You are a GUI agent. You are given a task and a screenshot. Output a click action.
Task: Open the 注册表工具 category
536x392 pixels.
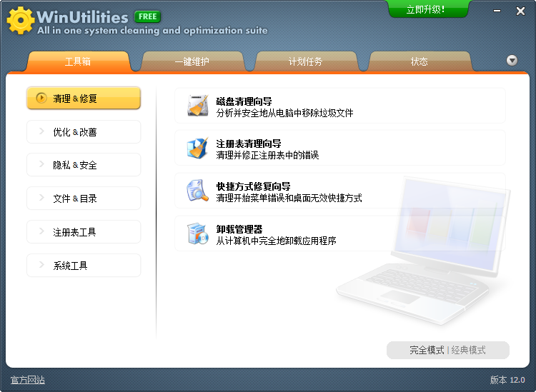pos(84,232)
